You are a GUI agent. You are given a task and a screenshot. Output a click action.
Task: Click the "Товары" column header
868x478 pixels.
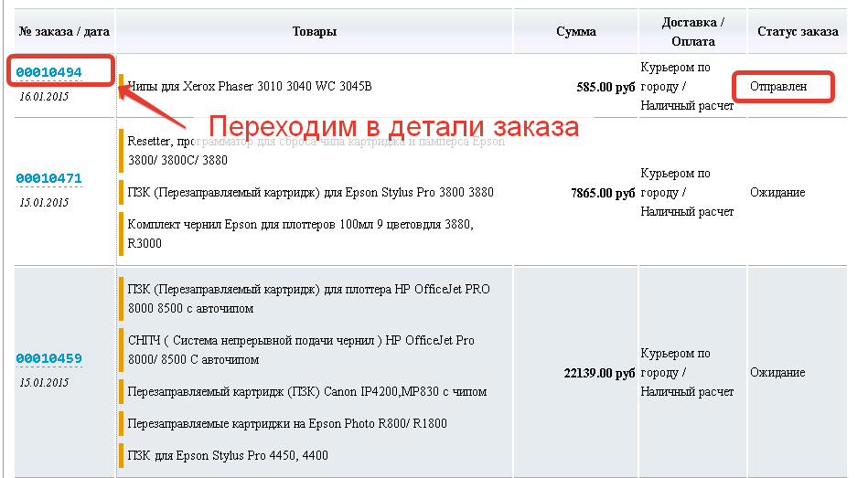[314, 31]
